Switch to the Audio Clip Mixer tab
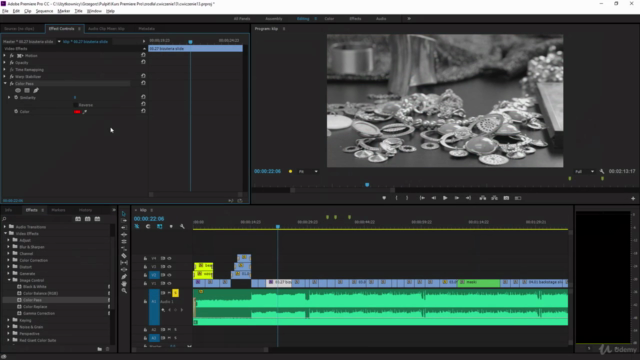This screenshot has height=360, width=640. (106, 29)
